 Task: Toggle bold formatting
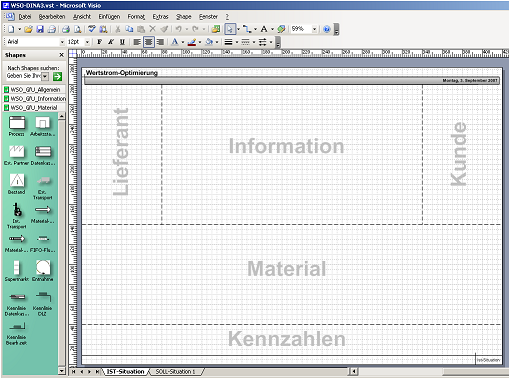[x=99, y=42]
